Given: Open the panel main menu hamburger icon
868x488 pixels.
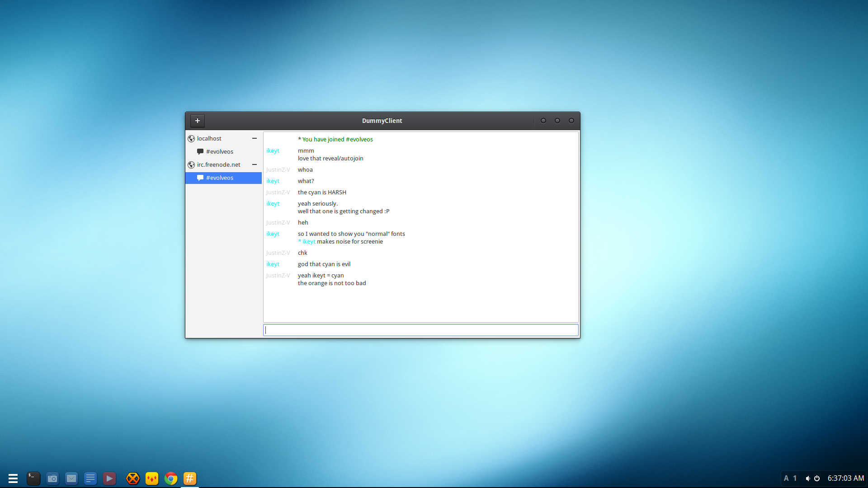Looking at the screenshot, I should [13, 478].
